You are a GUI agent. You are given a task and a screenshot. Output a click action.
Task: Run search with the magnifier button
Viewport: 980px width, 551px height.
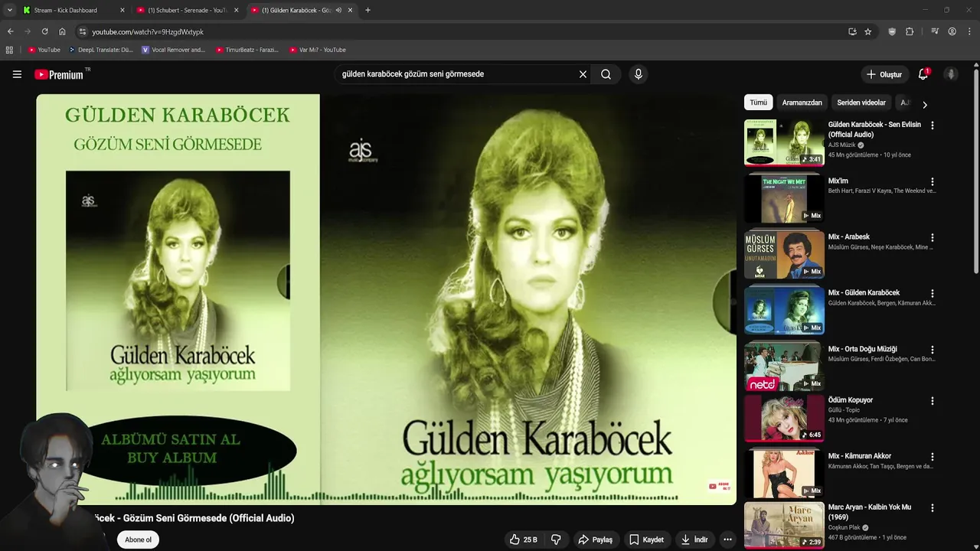pyautogui.click(x=606, y=74)
